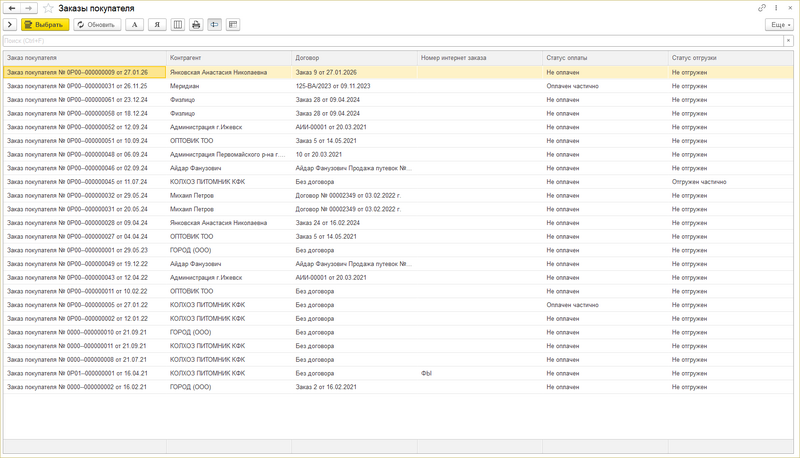Viewport: 800px width, 458px height.
Task: Click the 'Обновить' refresh button
Action: pos(96,25)
